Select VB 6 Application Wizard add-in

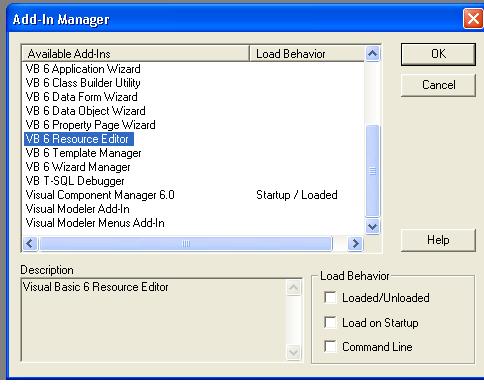[x=83, y=69]
